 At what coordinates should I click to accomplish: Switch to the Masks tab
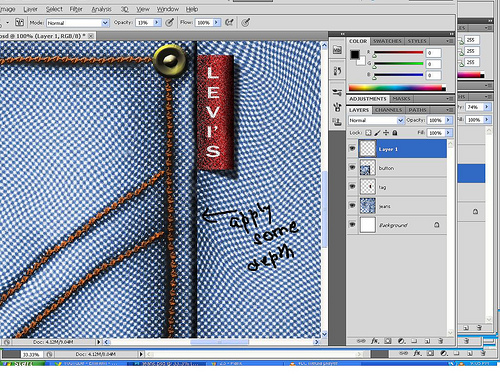pyautogui.click(x=401, y=99)
